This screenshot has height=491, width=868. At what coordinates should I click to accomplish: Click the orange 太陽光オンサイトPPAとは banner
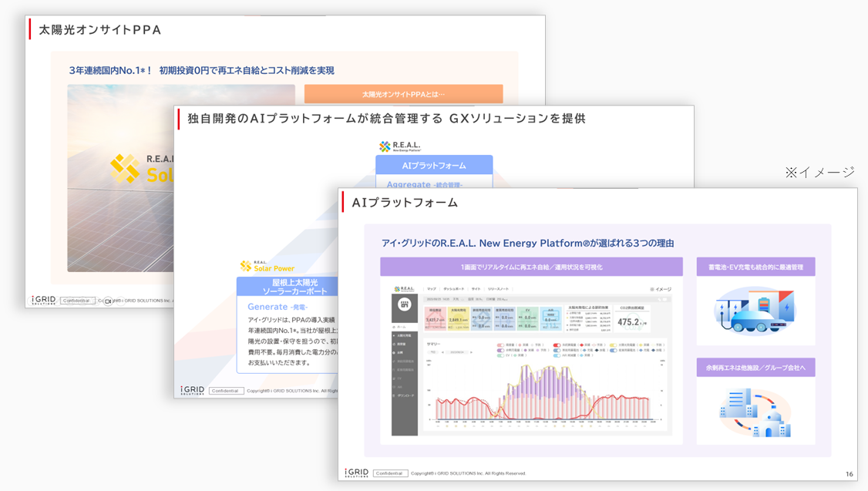pyautogui.click(x=403, y=94)
